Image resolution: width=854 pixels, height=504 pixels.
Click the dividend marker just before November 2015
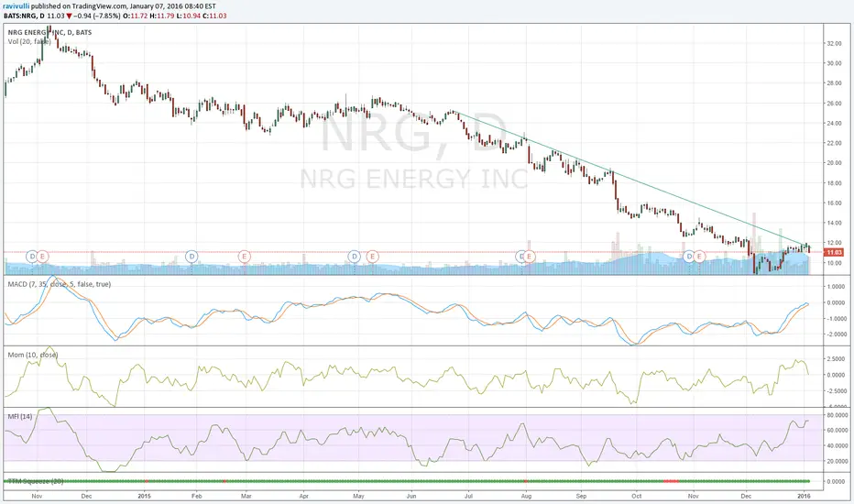pos(689,256)
